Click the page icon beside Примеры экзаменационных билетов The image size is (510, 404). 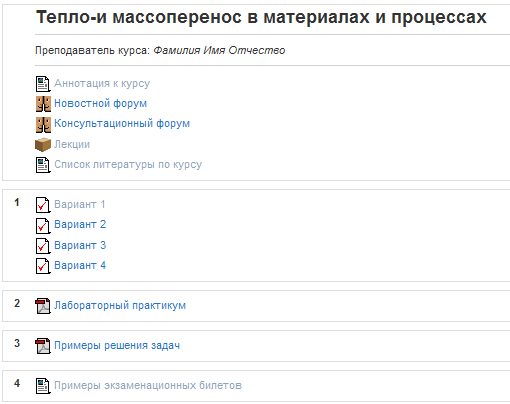[x=43, y=386]
